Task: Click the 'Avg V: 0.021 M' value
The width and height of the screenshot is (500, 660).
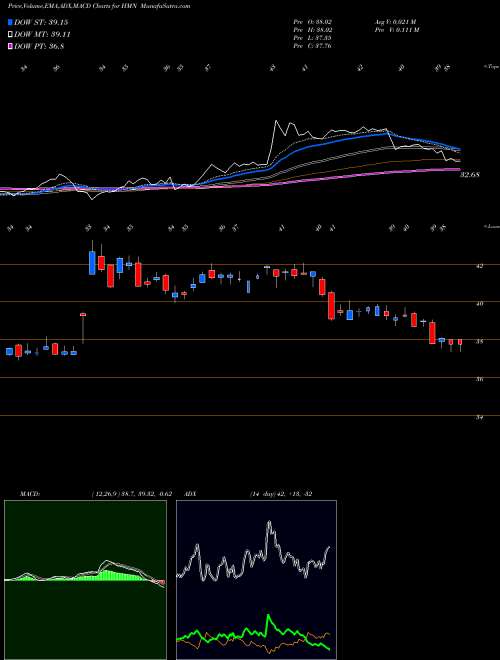Action: pyautogui.click(x=395, y=21)
